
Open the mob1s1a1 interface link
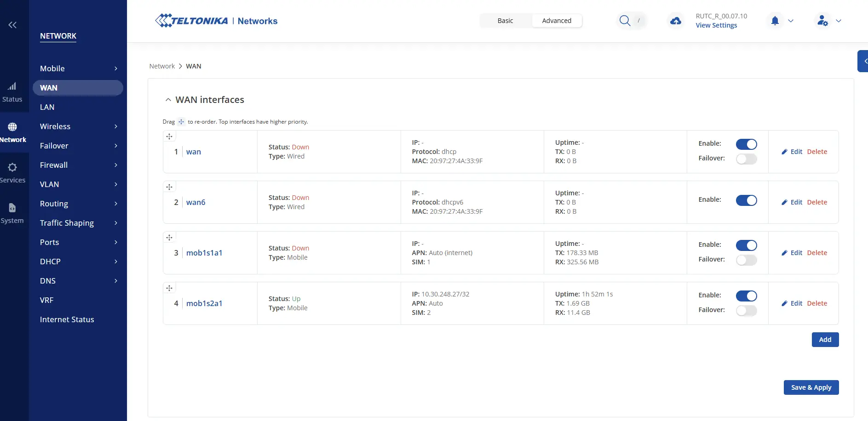point(204,253)
